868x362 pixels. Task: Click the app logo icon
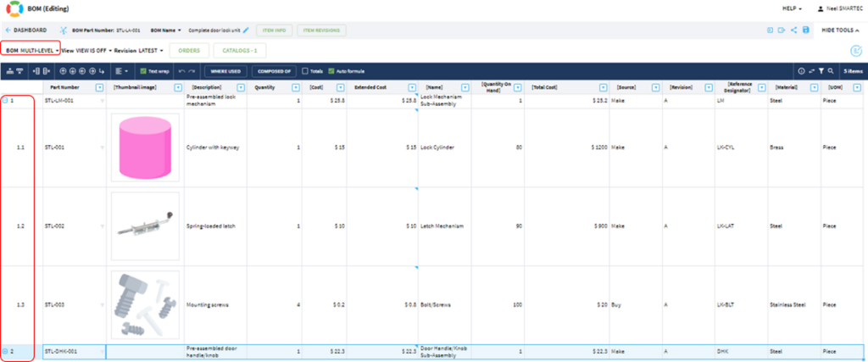tap(14, 9)
